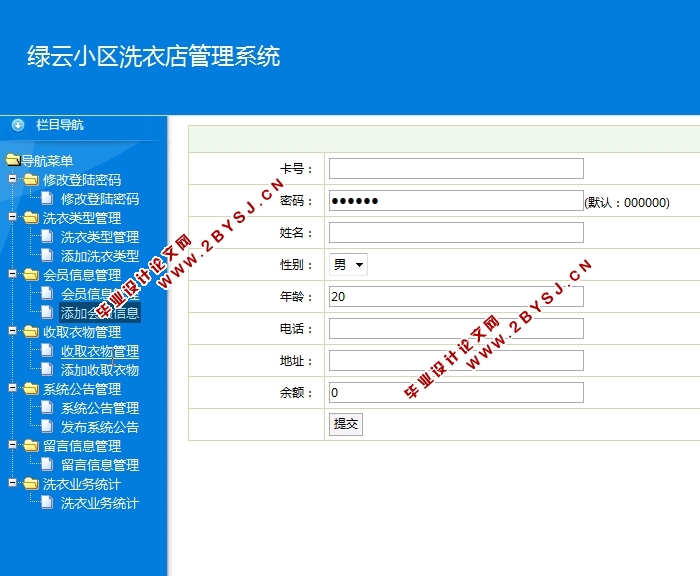Click folder icon beside 留言信息管理 group
This screenshot has height=576, width=700.
tap(31, 445)
